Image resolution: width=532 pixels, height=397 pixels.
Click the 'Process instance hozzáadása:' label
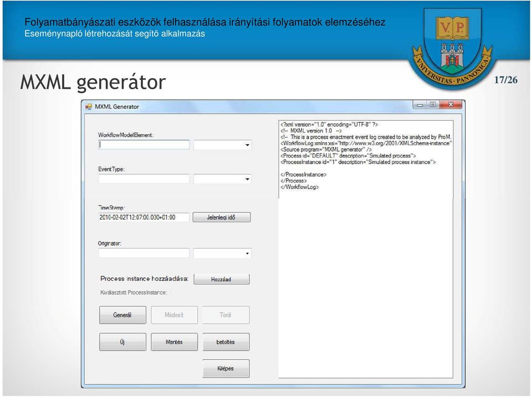tap(144, 278)
